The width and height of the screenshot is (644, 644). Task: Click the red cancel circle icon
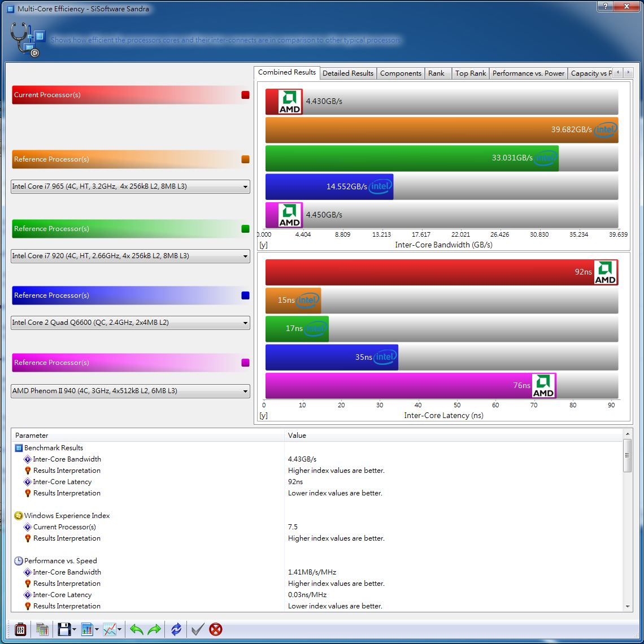click(x=216, y=629)
